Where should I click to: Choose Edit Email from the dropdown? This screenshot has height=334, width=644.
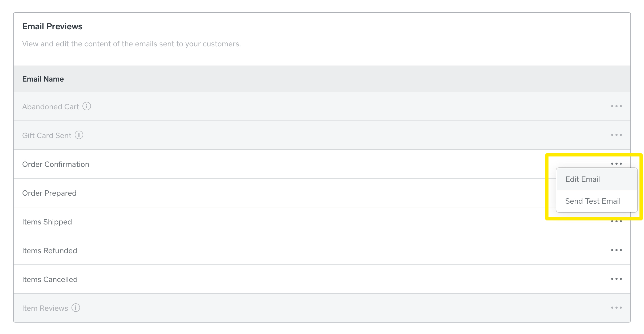point(597,179)
